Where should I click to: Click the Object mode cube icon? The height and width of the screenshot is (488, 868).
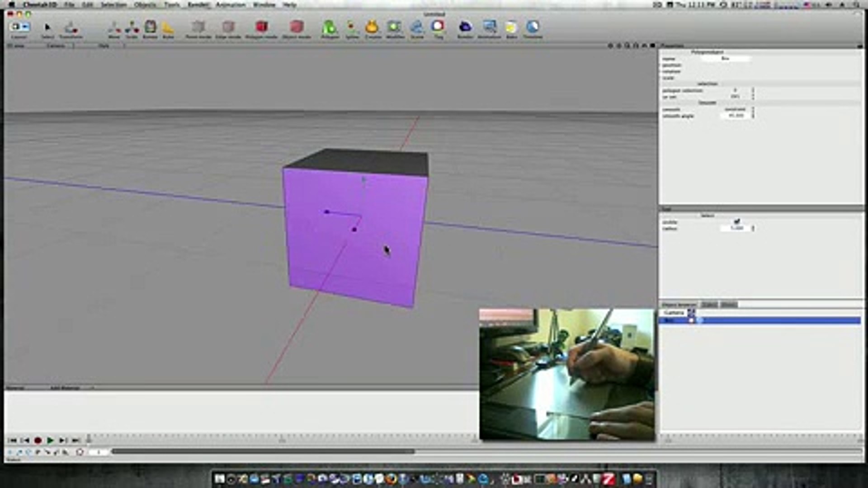[x=297, y=27]
